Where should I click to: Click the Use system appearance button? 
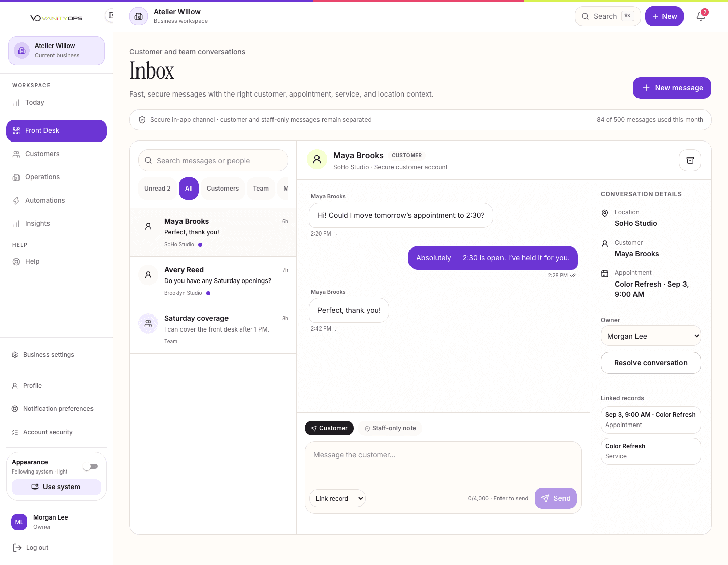pyautogui.click(x=56, y=487)
